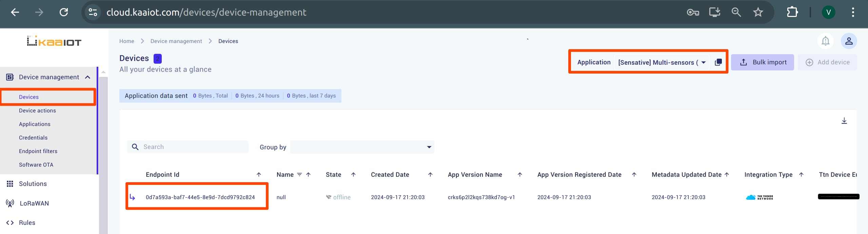Open the browser extensions puzzle icon

pos(792,13)
